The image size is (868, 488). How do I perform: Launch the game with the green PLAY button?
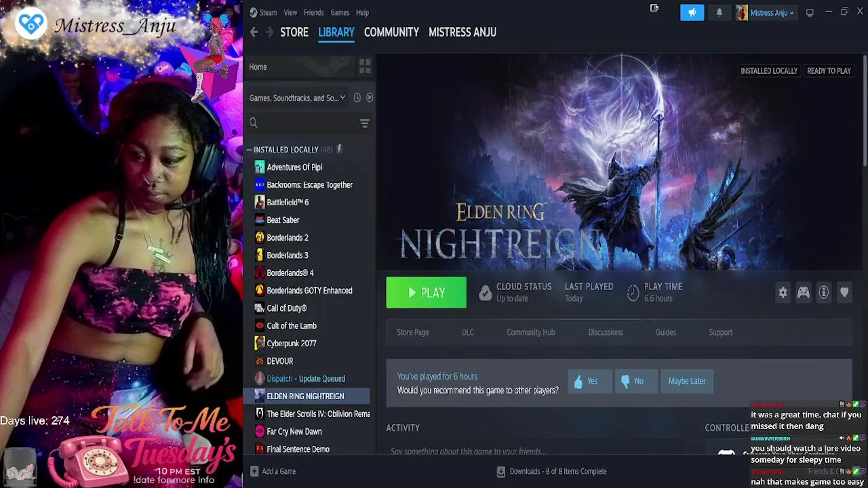coord(427,293)
